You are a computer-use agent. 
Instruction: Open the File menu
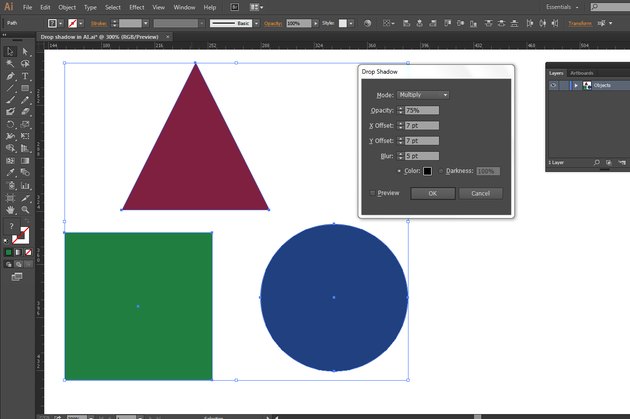click(x=27, y=7)
